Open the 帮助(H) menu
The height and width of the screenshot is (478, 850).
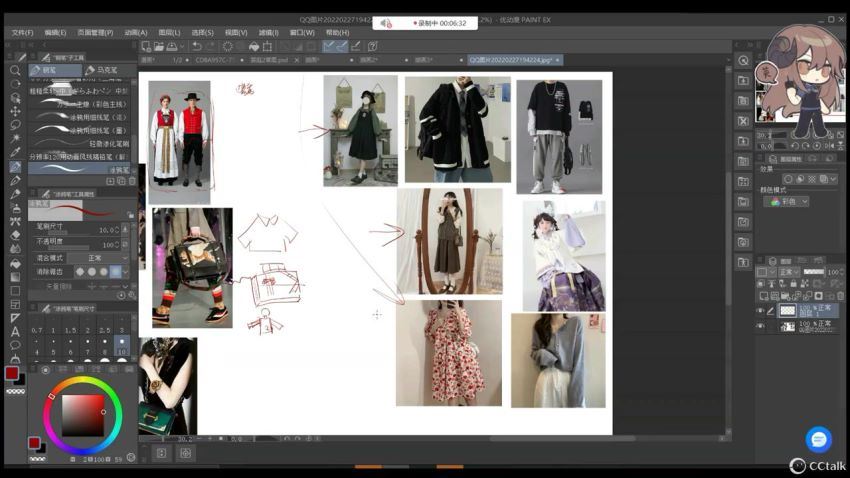click(338, 33)
